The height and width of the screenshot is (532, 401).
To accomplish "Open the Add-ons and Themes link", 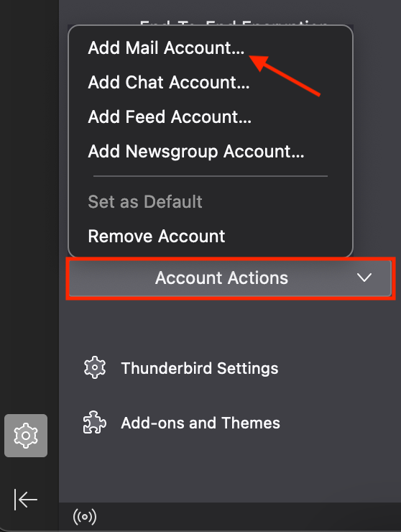I will 200,423.
